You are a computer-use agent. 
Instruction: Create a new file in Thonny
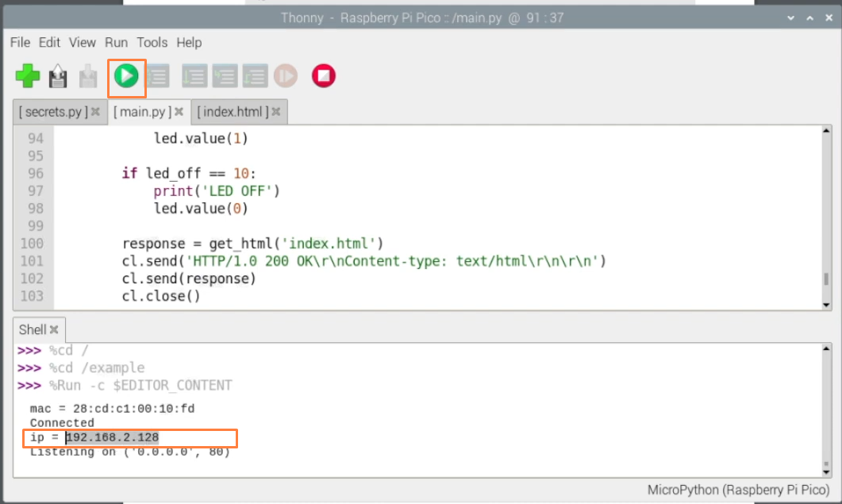(28, 76)
